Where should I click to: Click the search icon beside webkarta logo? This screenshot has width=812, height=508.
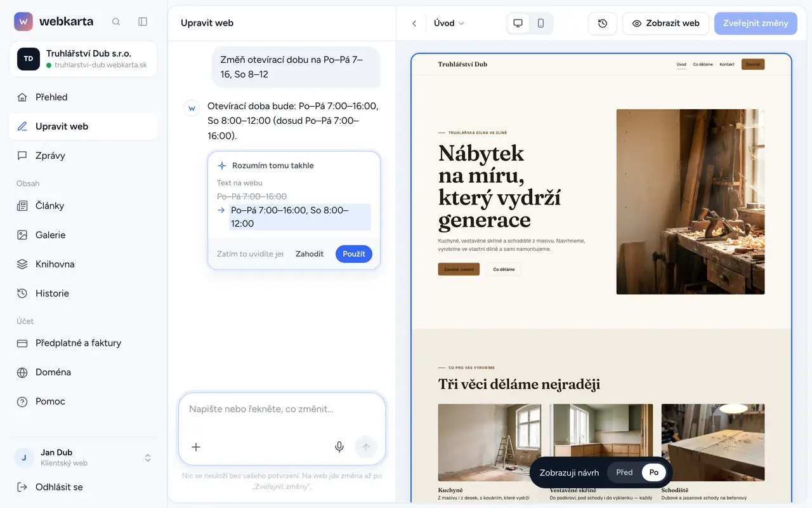tap(116, 22)
